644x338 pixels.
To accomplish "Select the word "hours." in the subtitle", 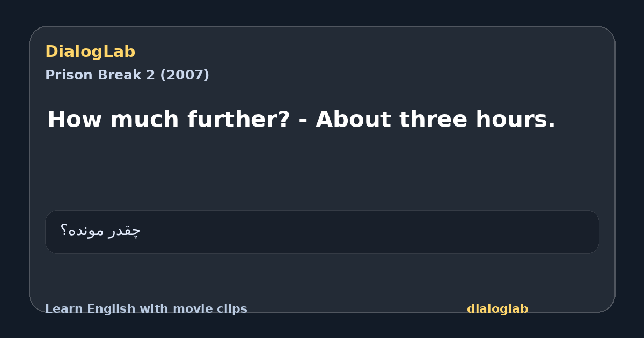I will [515, 119].
